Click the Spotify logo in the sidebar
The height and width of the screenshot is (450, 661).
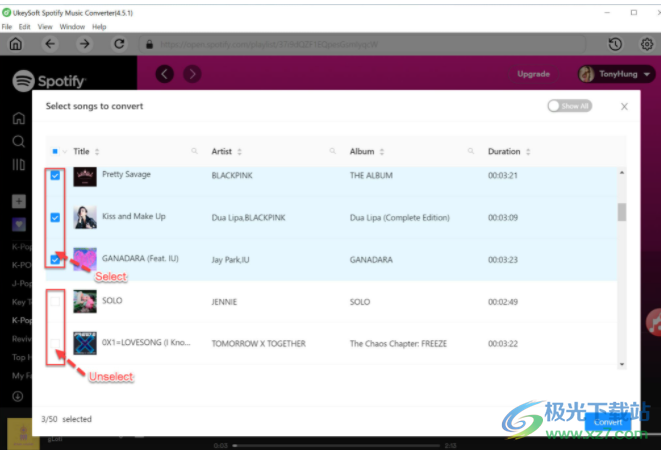tap(49, 81)
